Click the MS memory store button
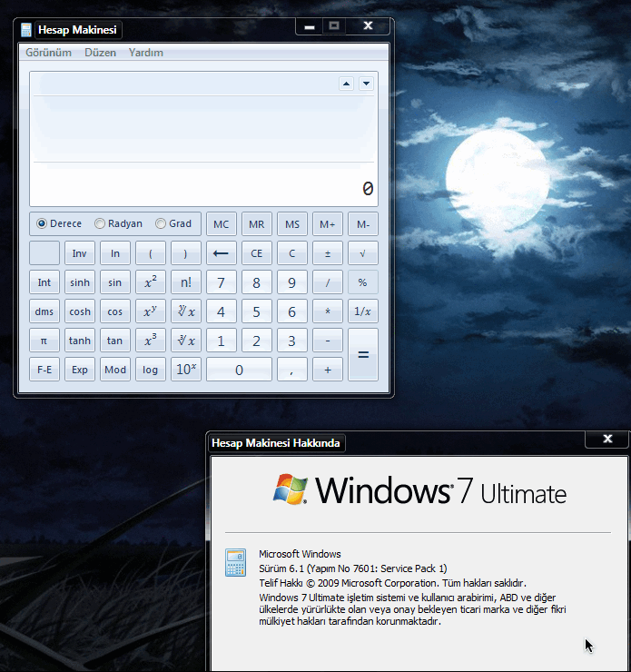This screenshot has height=672, width=631. (x=292, y=224)
